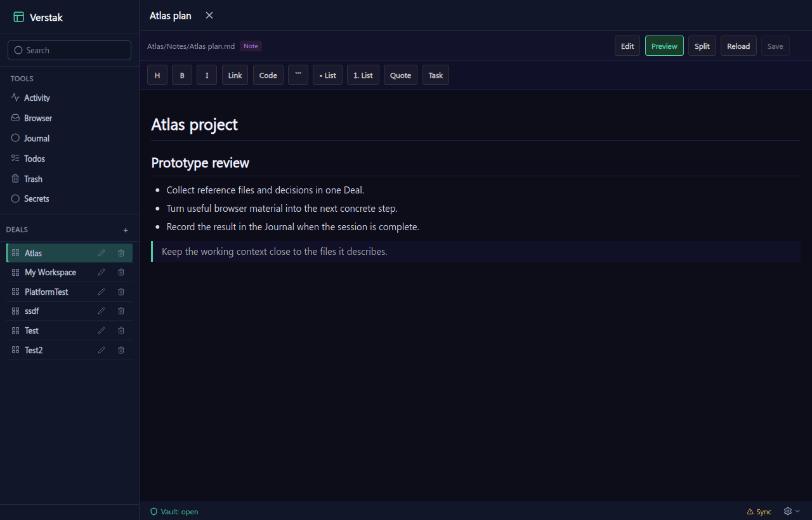812x520 pixels.
Task: Delete the Atlas deal via trash icon
Action: [121, 253]
